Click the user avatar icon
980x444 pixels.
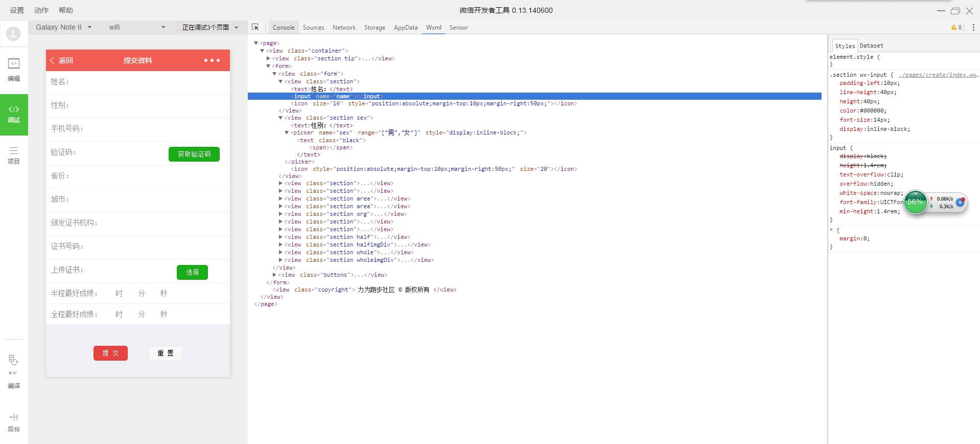point(13,34)
